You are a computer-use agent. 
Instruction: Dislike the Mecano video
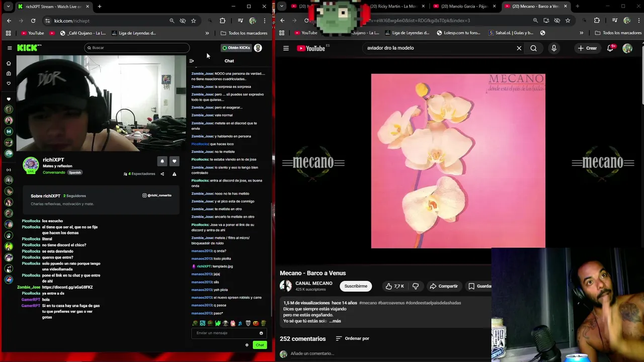(416, 286)
